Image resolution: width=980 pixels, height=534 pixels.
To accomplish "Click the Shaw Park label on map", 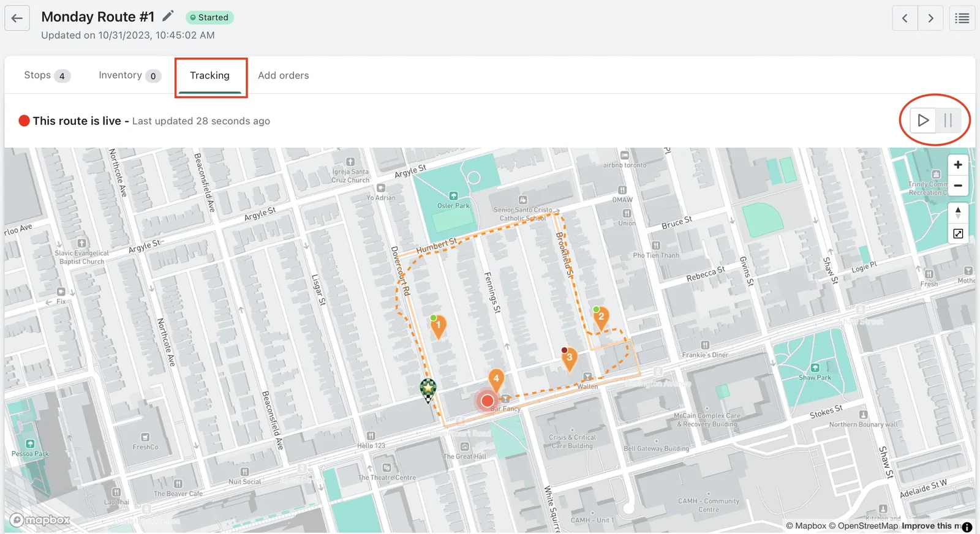I will click(x=815, y=378).
